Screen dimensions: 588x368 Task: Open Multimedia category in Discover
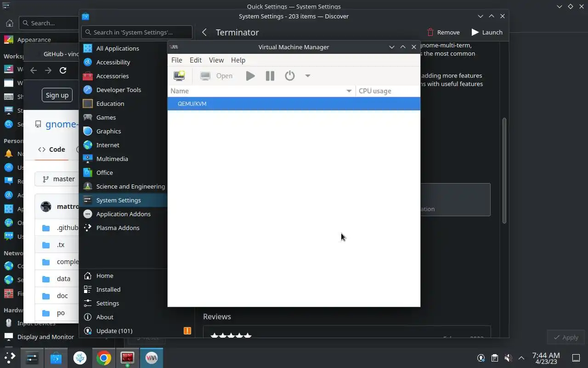pos(123,159)
